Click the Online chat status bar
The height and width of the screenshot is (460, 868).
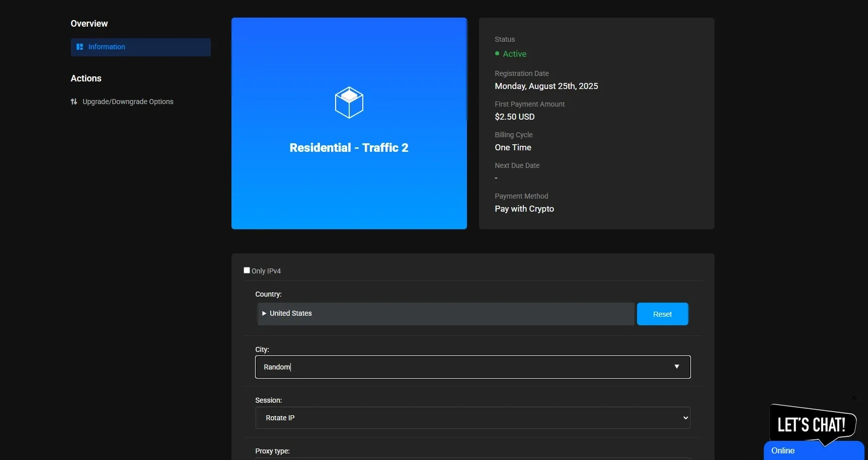(x=813, y=451)
